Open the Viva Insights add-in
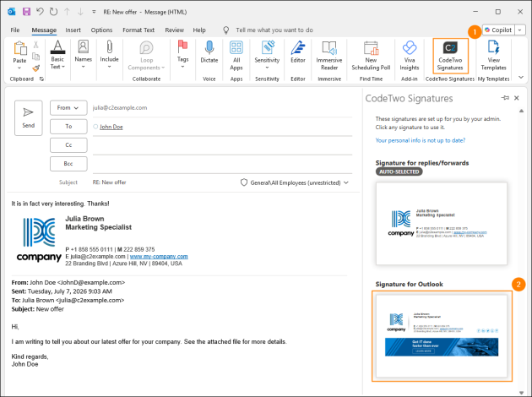 click(x=410, y=55)
